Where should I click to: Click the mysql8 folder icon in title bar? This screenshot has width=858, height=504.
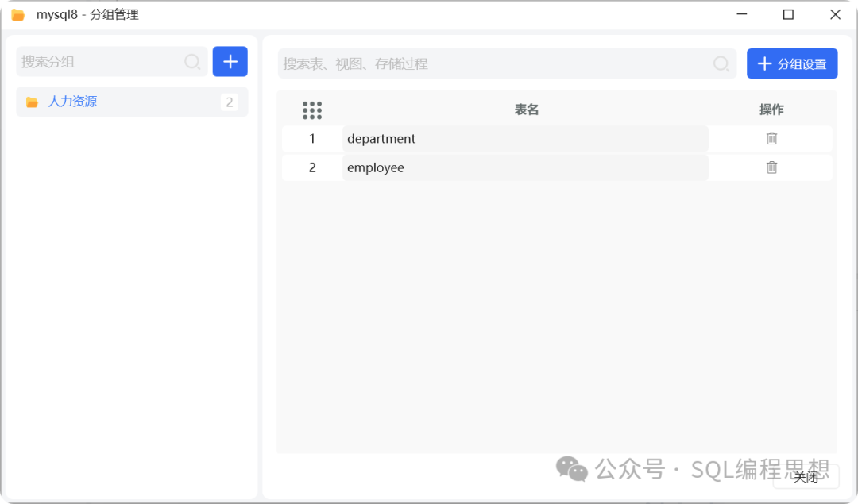[x=17, y=15]
